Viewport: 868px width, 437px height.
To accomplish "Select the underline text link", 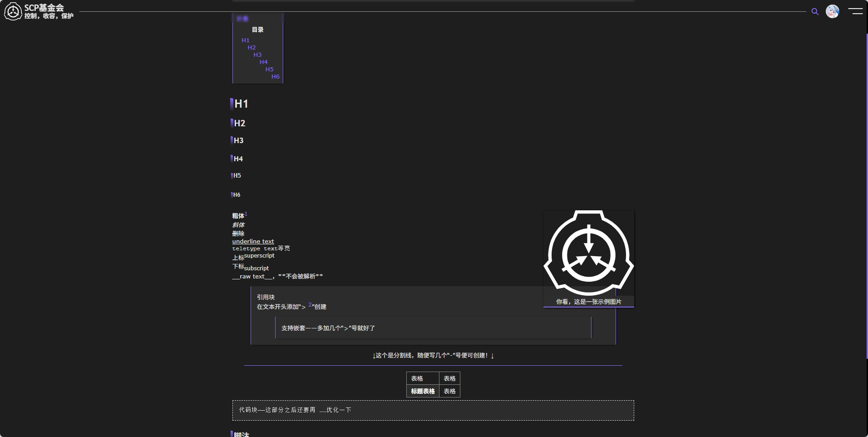I will 253,241.
